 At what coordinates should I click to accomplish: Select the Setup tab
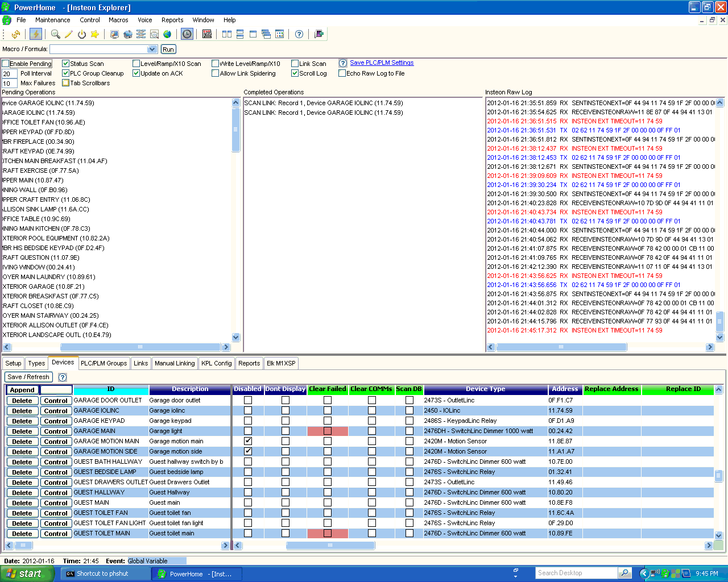pos(13,363)
